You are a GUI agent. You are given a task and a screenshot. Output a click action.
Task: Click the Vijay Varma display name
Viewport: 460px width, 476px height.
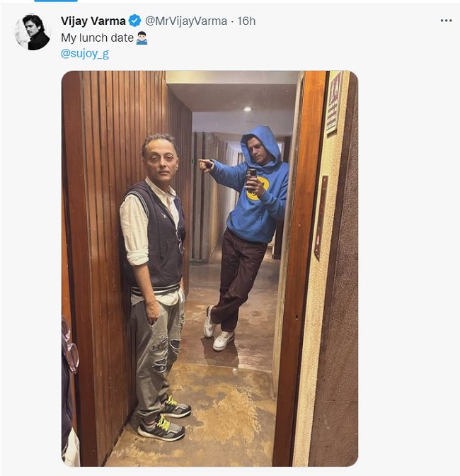(x=93, y=21)
